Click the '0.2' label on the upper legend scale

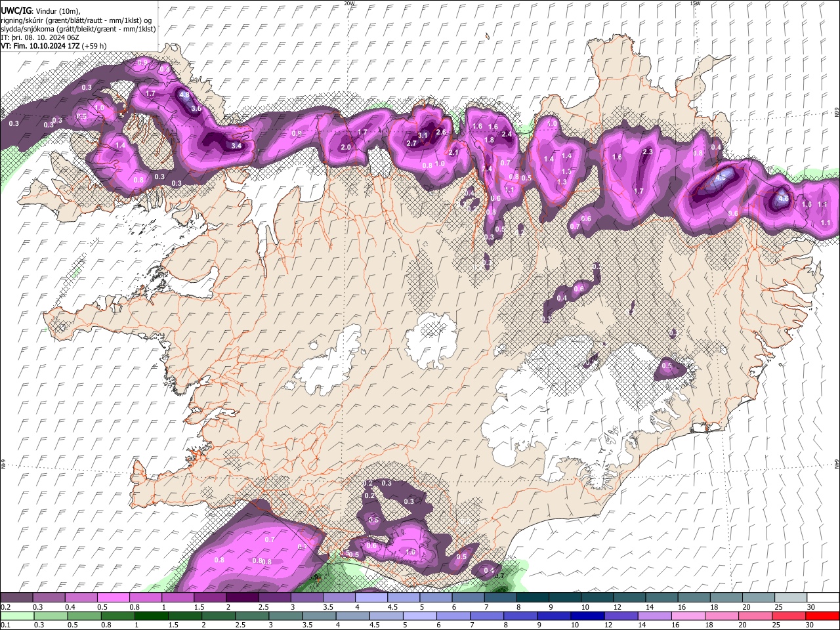pos(5,607)
